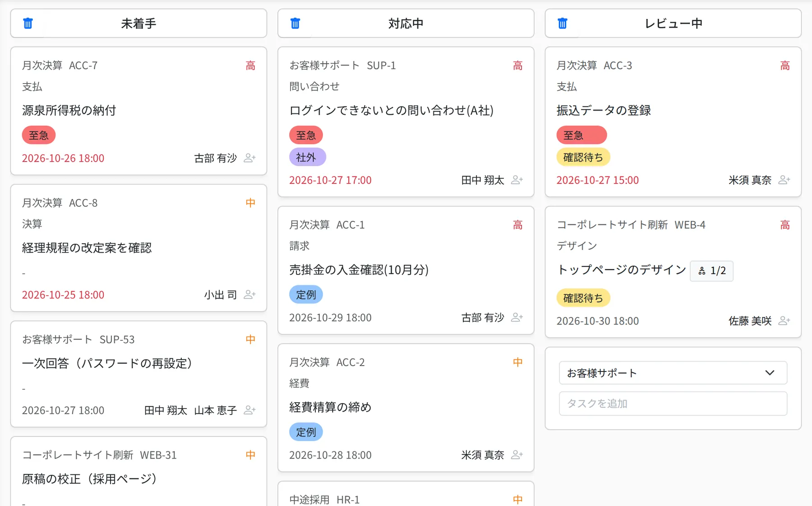
Task: Click the trash icon in 対応中 column header
Action: 295,23
